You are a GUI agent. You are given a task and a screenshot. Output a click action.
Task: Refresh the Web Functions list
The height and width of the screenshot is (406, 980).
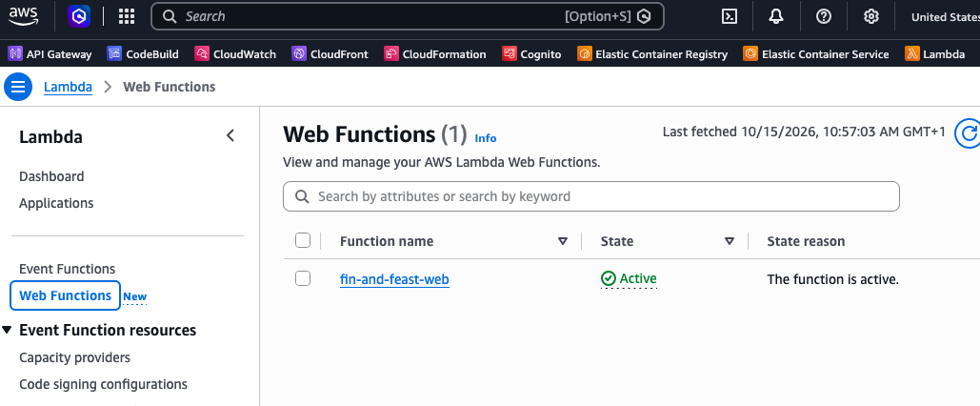(969, 133)
